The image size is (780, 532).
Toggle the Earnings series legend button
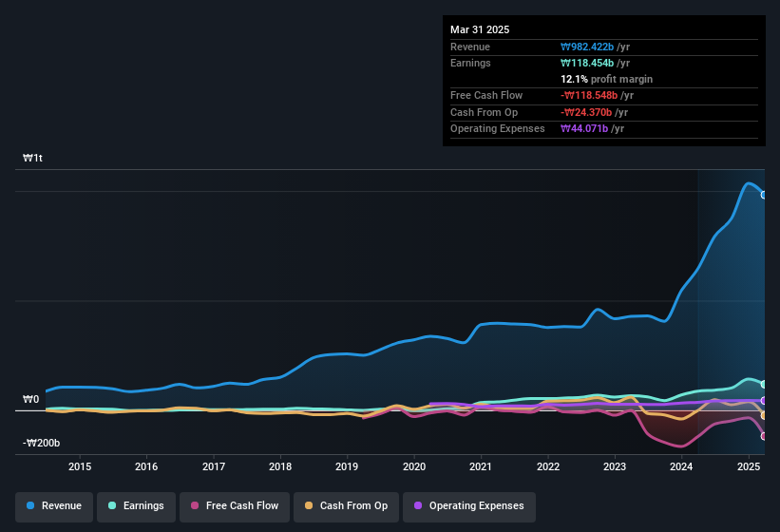(x=136, y=506)
